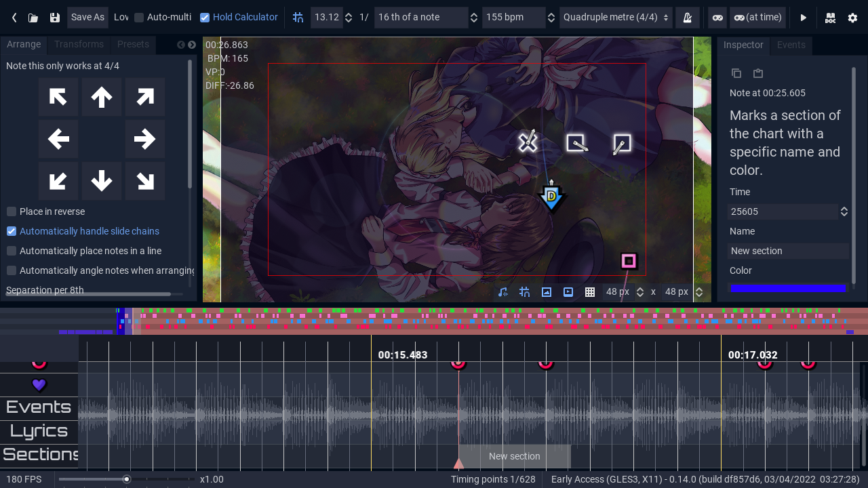Viewport: 868px width, 488px height.
Task: Enable the Auto-multi checkbox
Action: point(139,18)
